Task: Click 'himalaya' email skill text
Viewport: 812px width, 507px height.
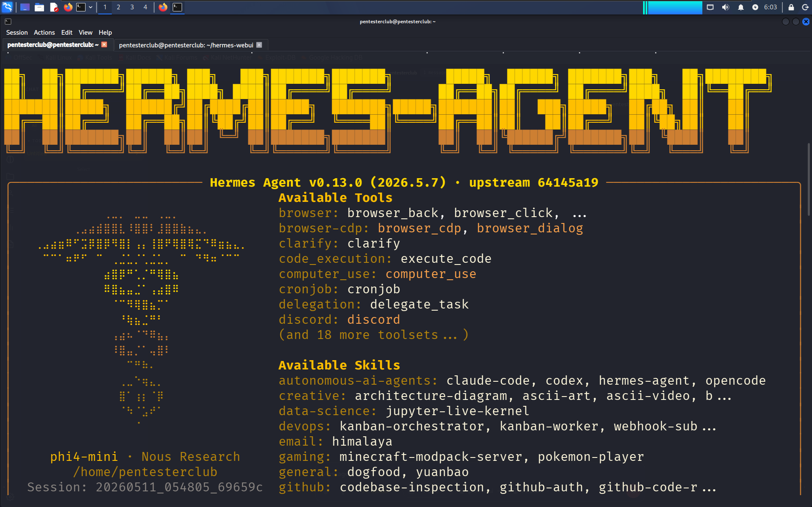Action: pyautogui.click(x=362, y=441)
